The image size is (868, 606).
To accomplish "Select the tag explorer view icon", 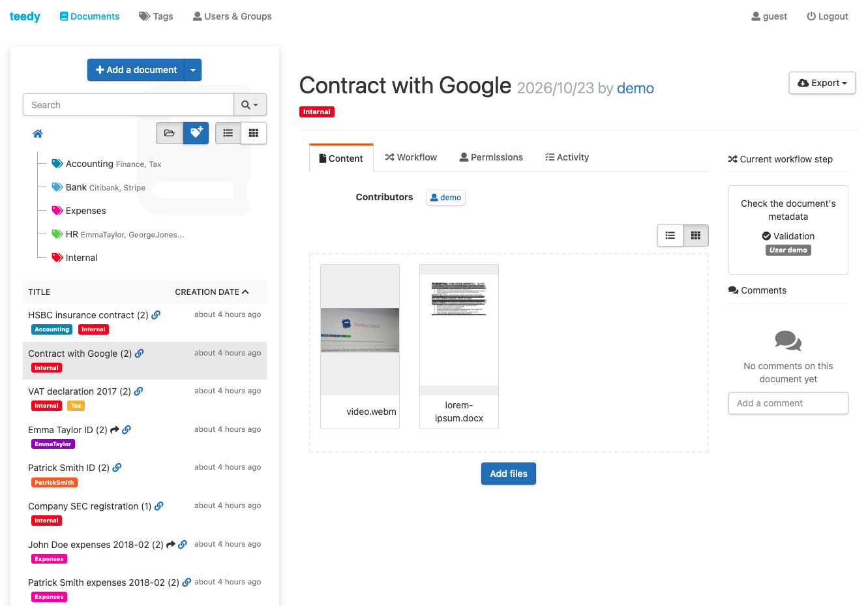I will [x=196, y=133].
